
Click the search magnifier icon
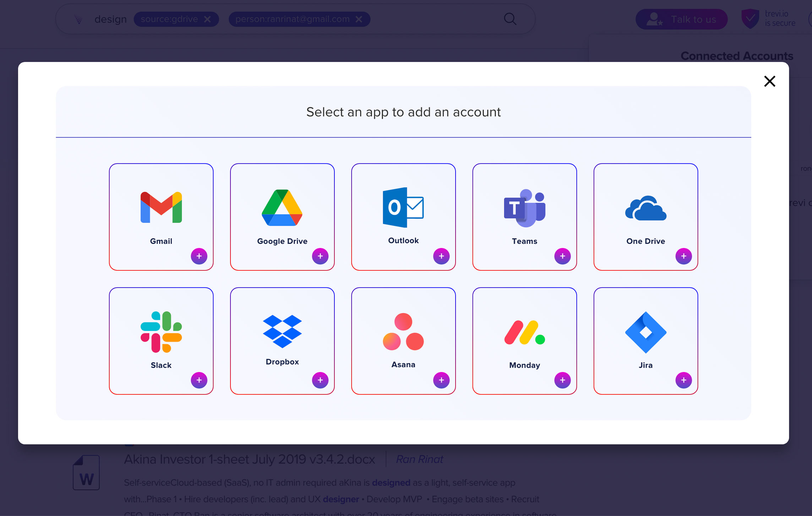(510, 19)
